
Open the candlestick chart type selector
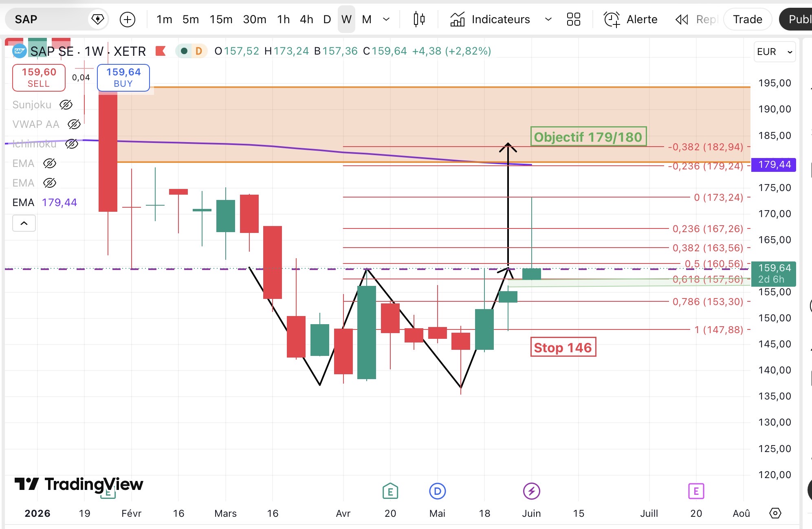(419, 19)
